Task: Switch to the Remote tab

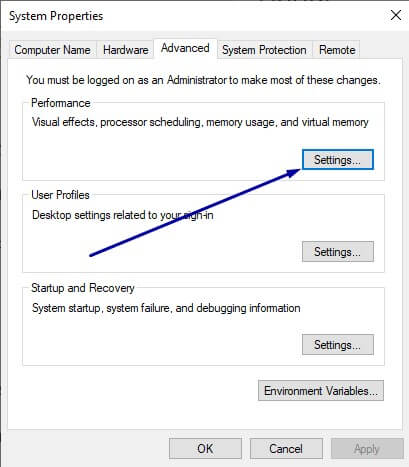Action: (337, 50)
